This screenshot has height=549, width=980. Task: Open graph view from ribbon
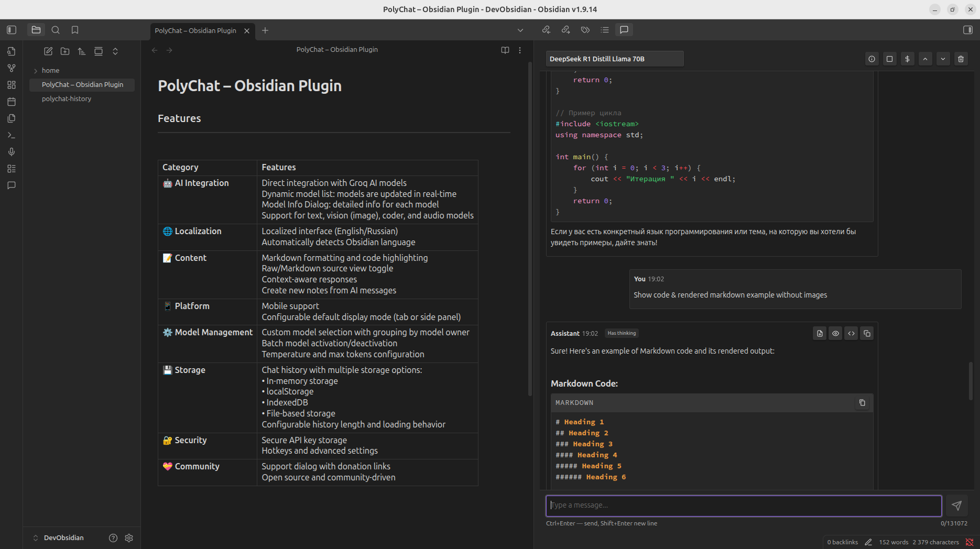point(12,68)
